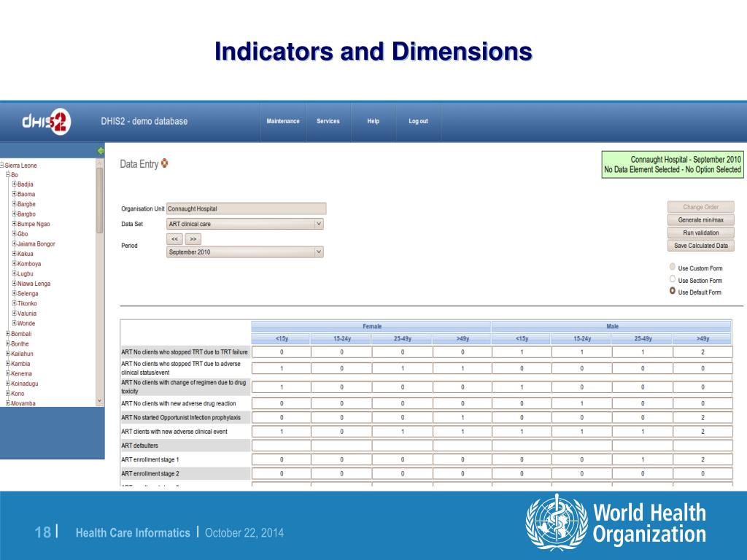Click the Generate min/max button

coord(701,220)
